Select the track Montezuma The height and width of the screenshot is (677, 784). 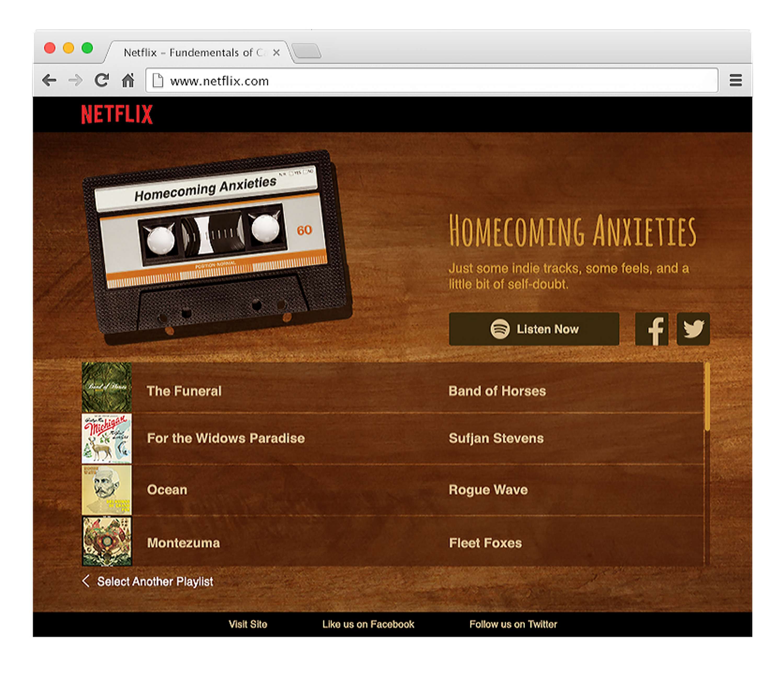(183, 543)
